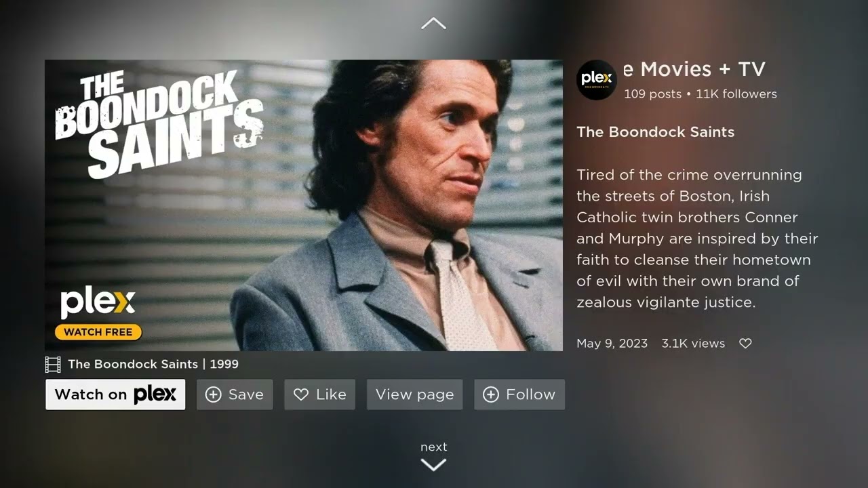
Task: Toggle heart icon beside 3.1K views
Action: coord(745,344)
